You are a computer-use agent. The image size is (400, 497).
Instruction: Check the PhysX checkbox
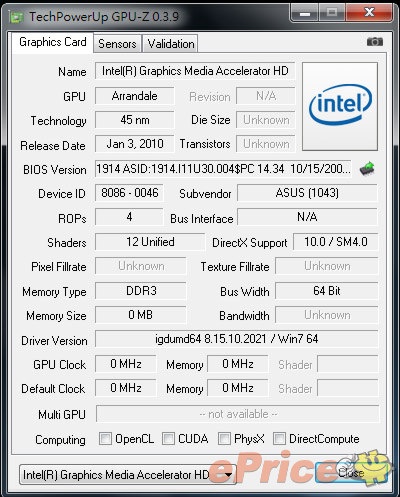[224, 438]
